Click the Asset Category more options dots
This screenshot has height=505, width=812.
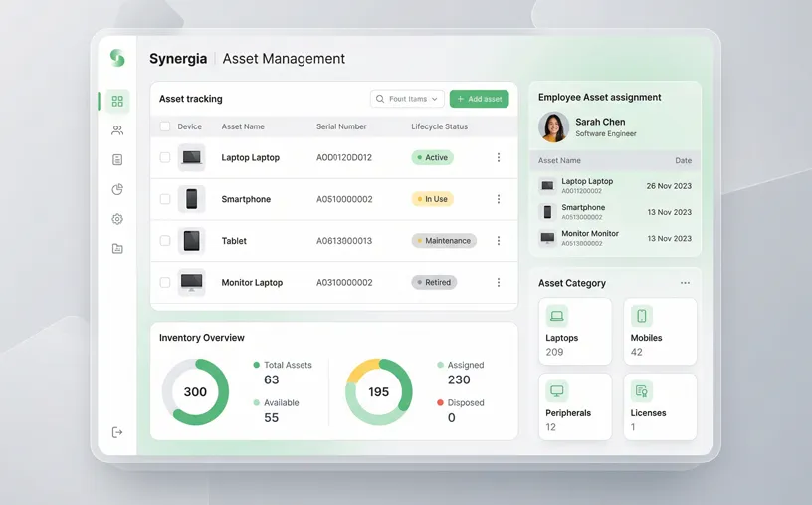click(685, 283)
